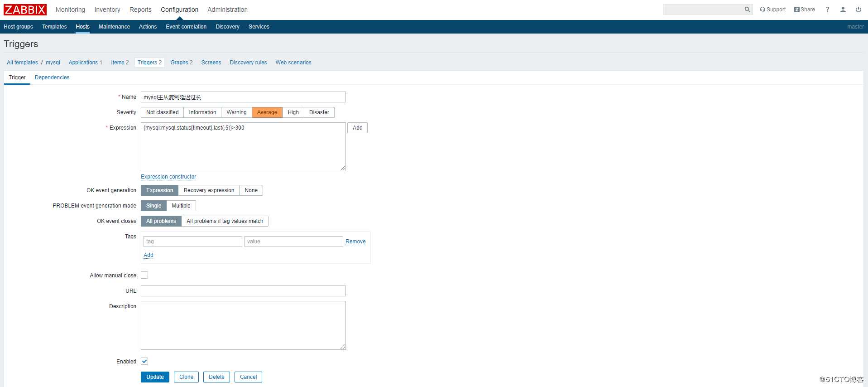Open Discovery submenu
The height and width of the screenshot is (387, 868).
pos(227,27)
